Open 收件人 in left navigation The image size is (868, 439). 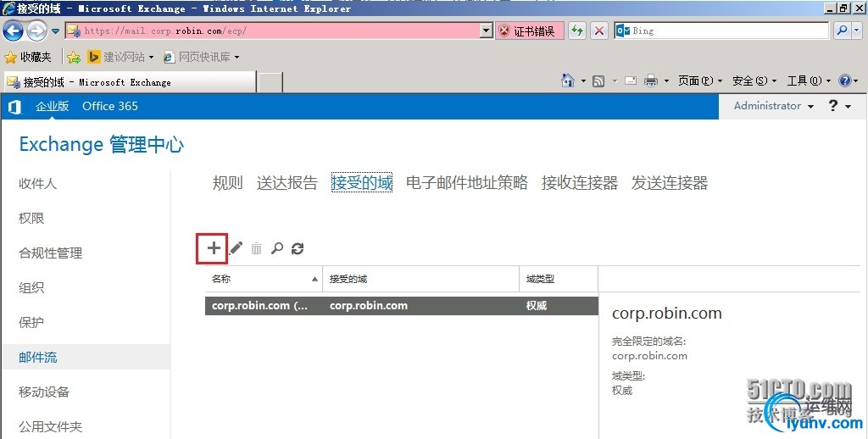pyautogui.click(x=37, y=184)
